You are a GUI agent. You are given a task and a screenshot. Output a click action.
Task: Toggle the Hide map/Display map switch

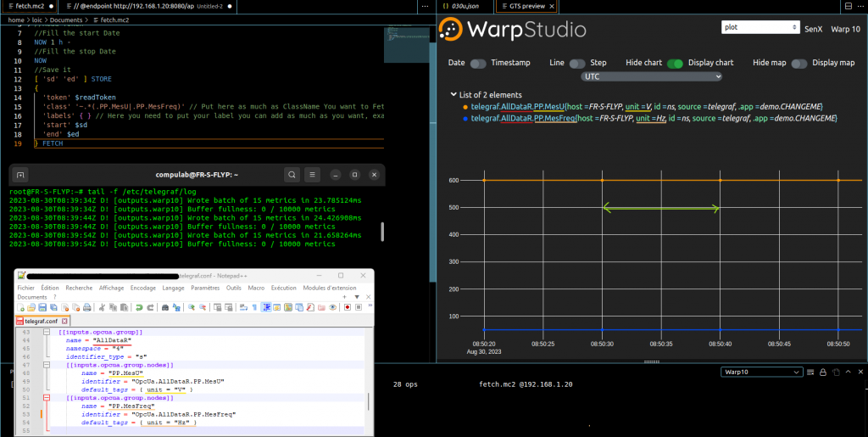798,64
